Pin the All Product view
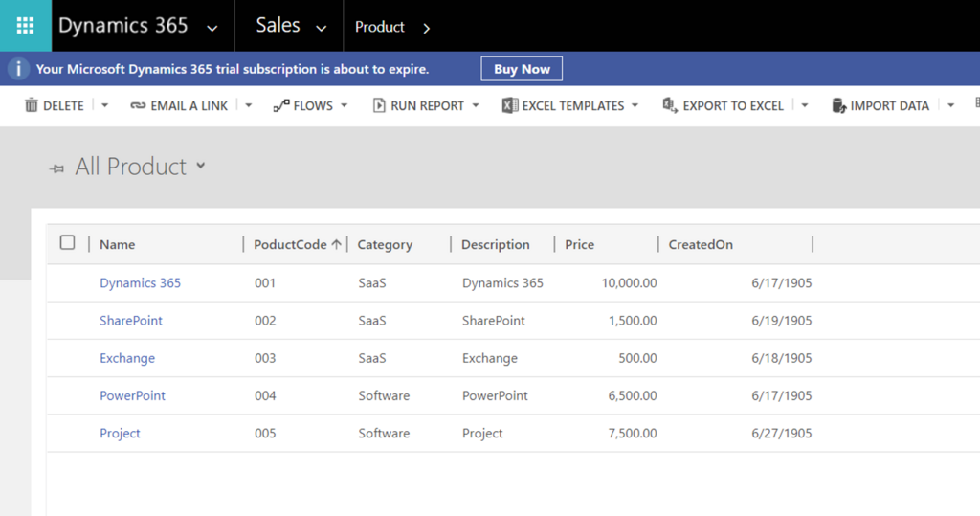The width and height of the screenshot is (980, 516). point(57,168)
